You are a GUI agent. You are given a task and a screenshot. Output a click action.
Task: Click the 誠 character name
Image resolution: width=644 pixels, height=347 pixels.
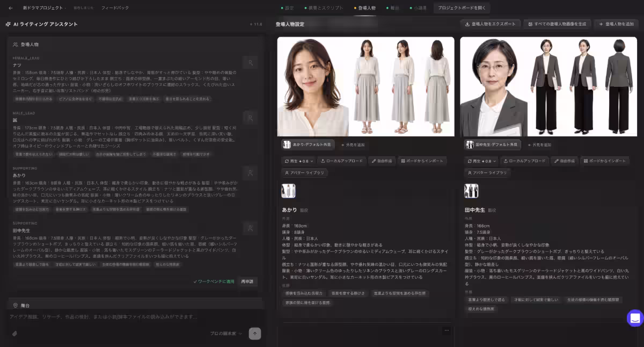(15, 120)
